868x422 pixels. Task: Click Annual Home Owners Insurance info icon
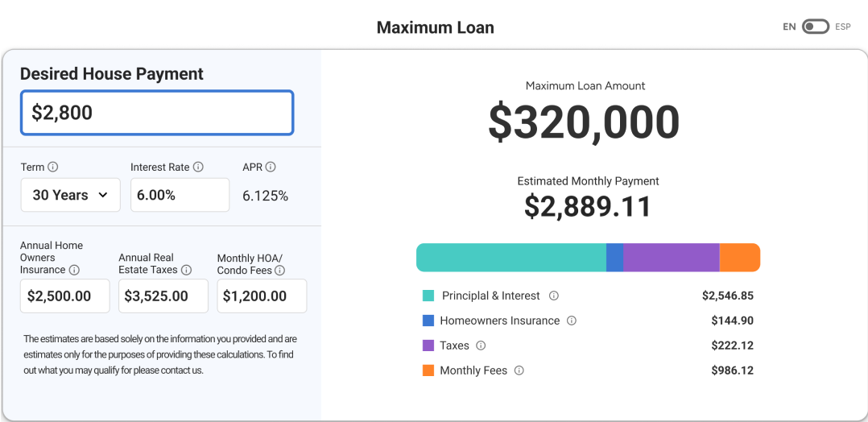[x=74, y=271]
